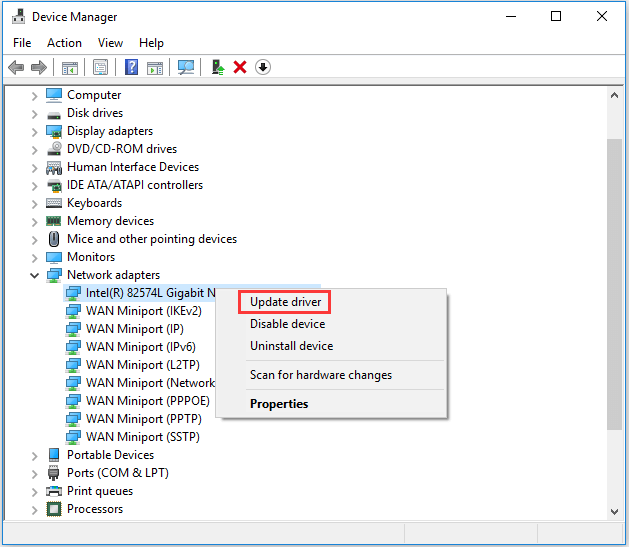The width and height of the screenshot is (629, 547).
Task: Click the scrollbar up arrow
Action: tap(614, 95)
